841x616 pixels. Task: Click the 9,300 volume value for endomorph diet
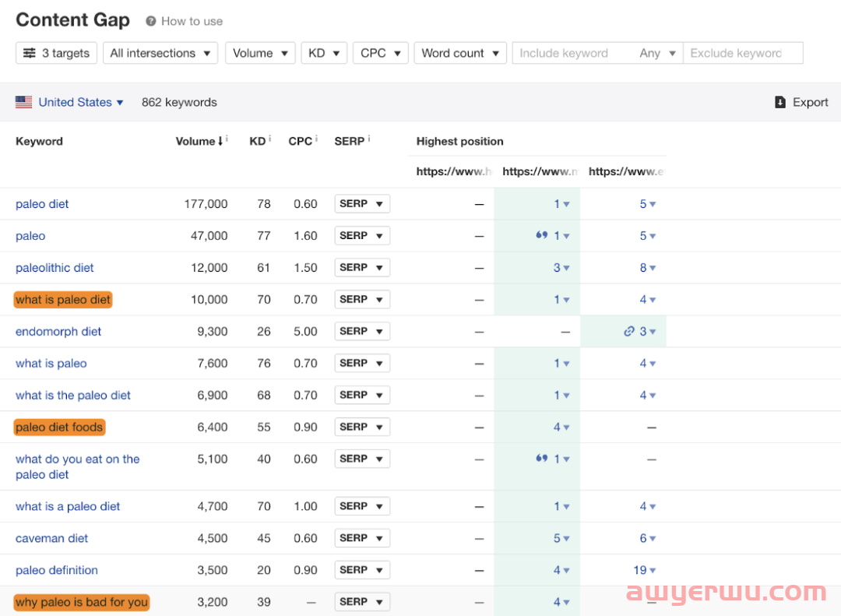click(213, 332)
